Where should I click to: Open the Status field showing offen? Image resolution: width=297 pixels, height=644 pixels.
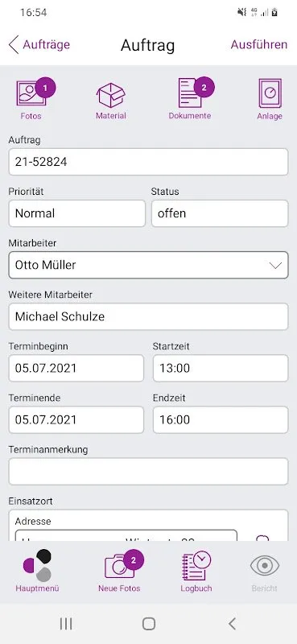[220, 213]
